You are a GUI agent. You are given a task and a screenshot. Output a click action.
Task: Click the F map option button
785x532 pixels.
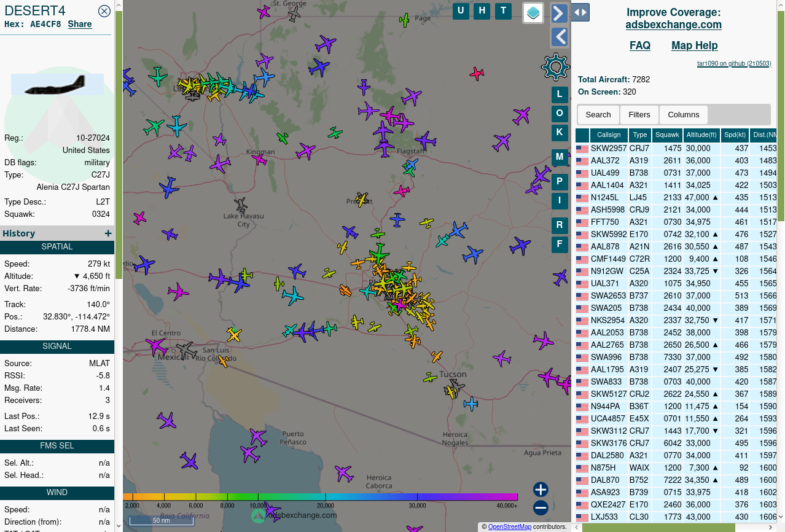point(559,244)
